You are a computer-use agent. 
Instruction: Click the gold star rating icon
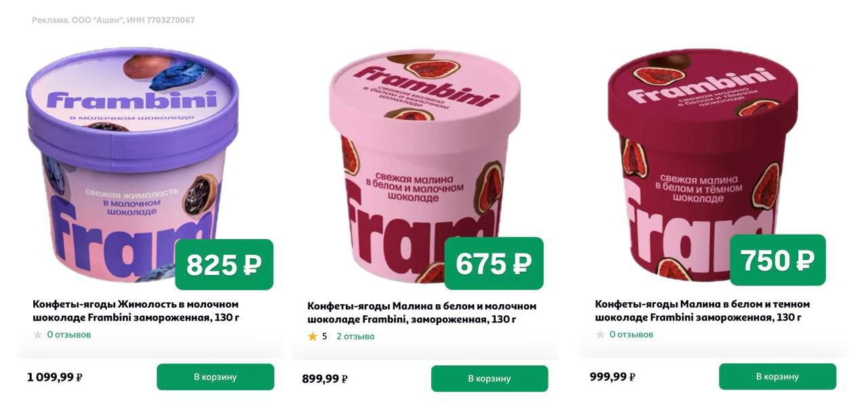pyautogui.click(x=313, y=336)
